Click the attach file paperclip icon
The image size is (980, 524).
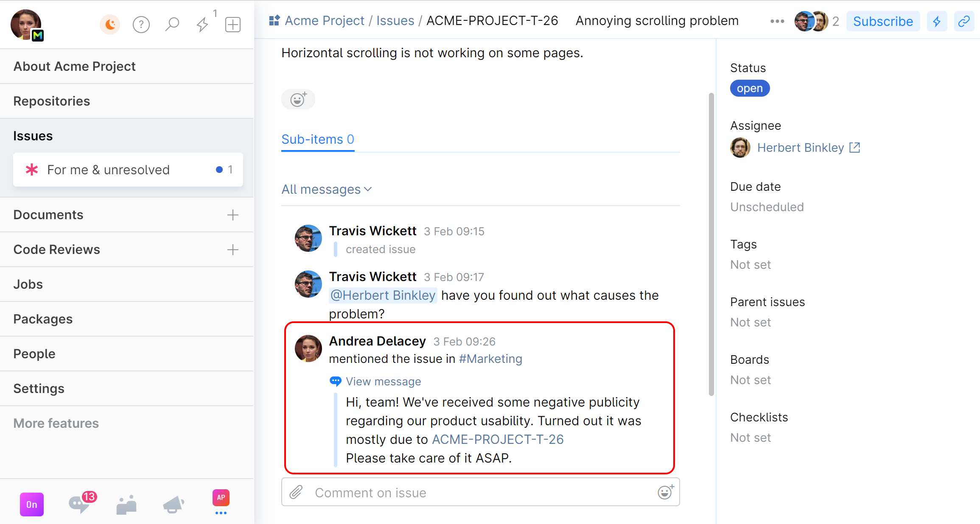click(x=296, y=492)
